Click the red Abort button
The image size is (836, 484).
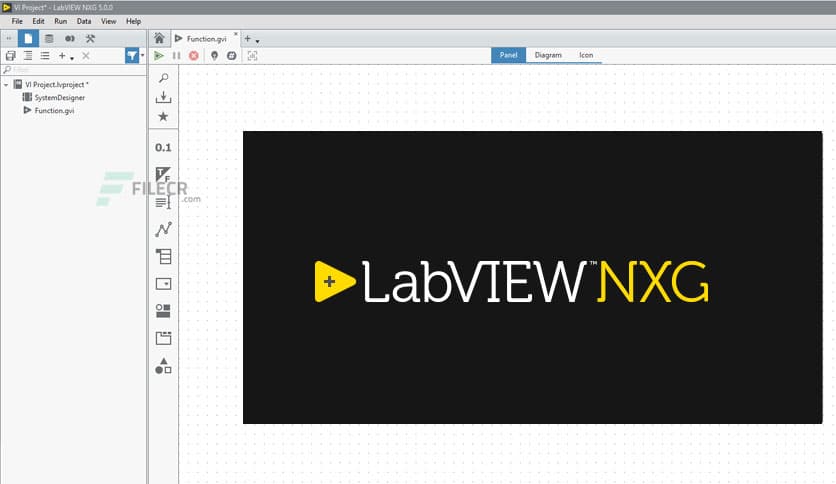[194, 55]
